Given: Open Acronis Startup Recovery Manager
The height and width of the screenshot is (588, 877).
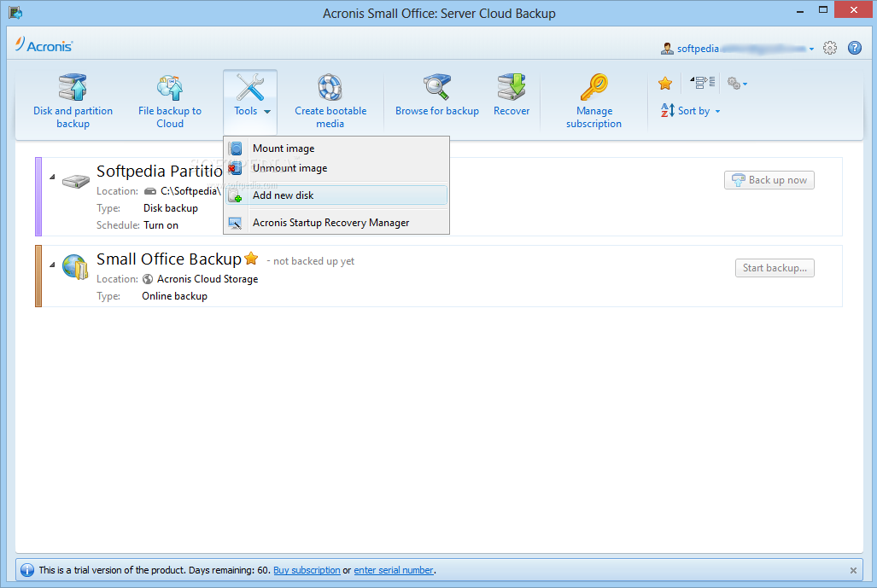Looking at the screenshot, I should tap(336, 223).
